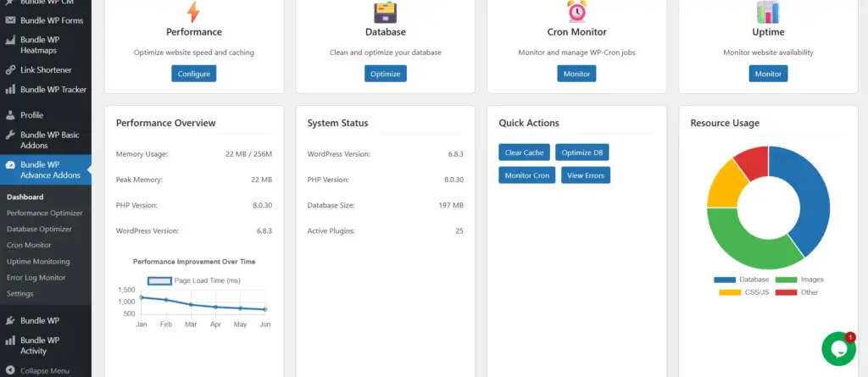Click the Profile person icon
This screenshot has height=377, width=868.
click(10, 115)
